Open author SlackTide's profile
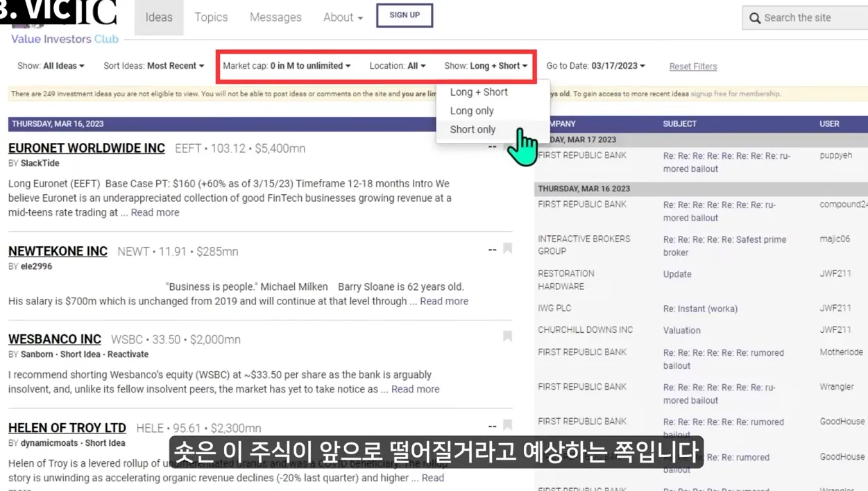 coord(40,164)
